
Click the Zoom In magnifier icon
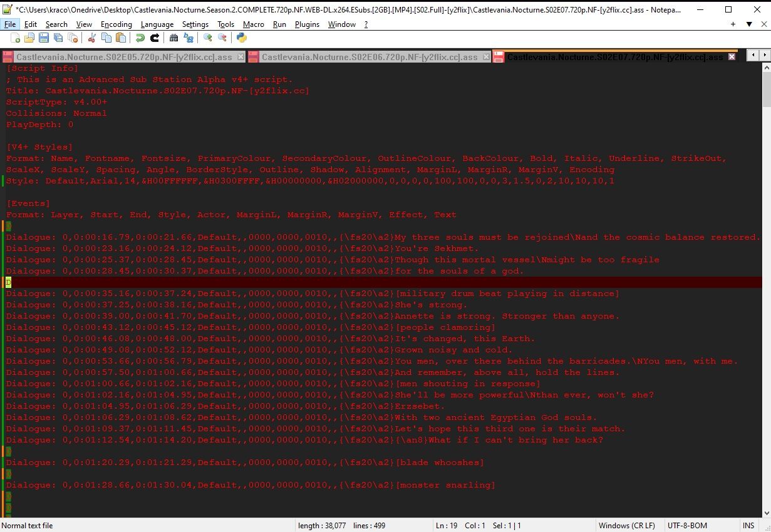tap(208, 38)
